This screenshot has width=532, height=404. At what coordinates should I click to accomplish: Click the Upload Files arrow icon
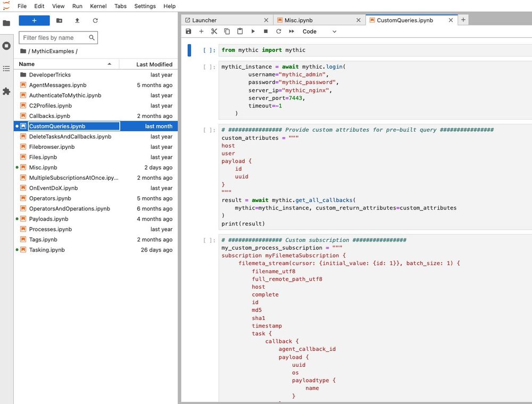pos(77,21)
